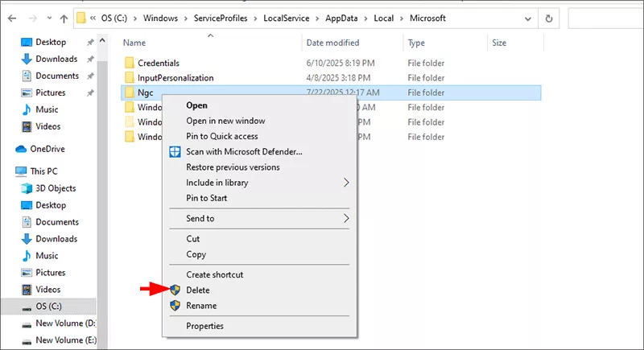Sort by the Size column header
The height and width of the screenshot is (350, 644).
[x=499, y=43]
